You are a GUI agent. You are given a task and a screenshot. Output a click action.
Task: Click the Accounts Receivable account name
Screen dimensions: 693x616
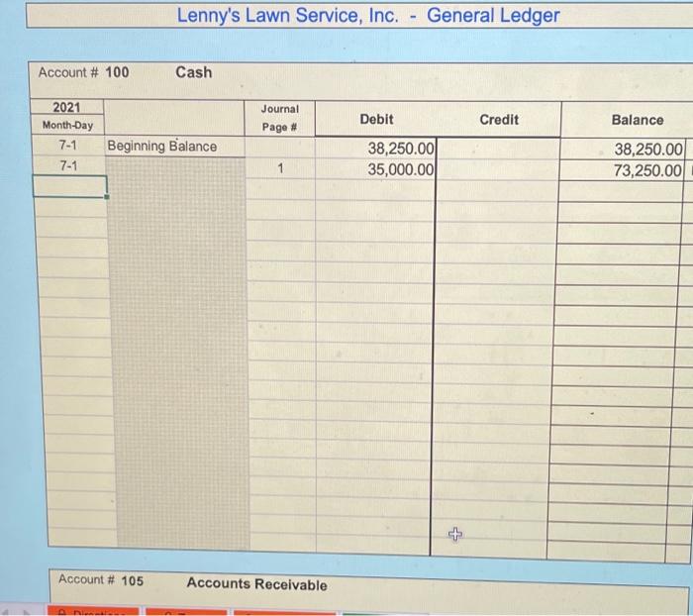pos(256,583)
